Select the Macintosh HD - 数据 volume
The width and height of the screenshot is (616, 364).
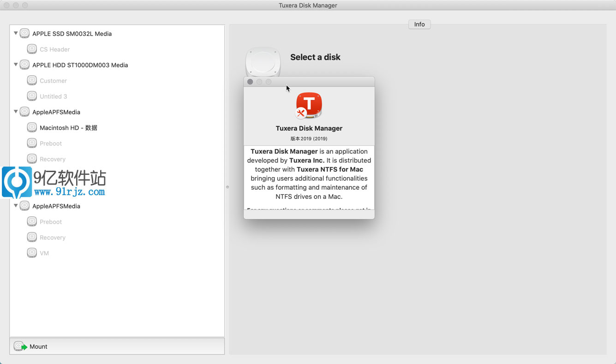[68, 128]
